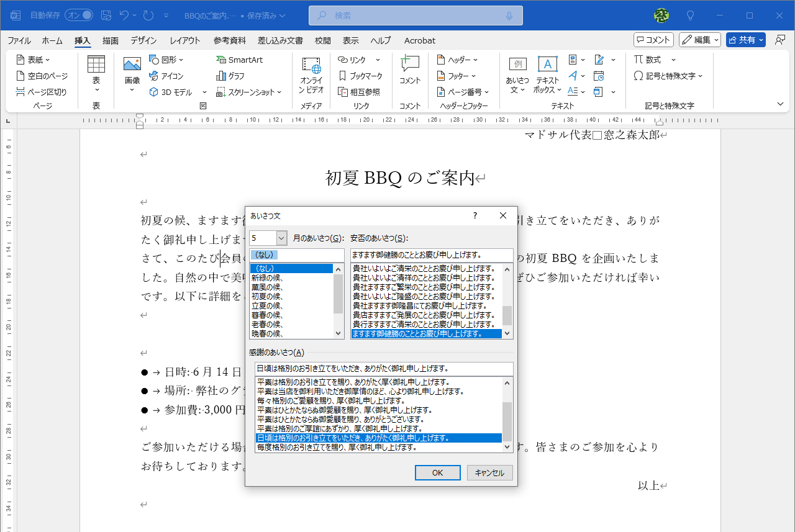Insert a picture using the 画像 icon

coord(131,73)
